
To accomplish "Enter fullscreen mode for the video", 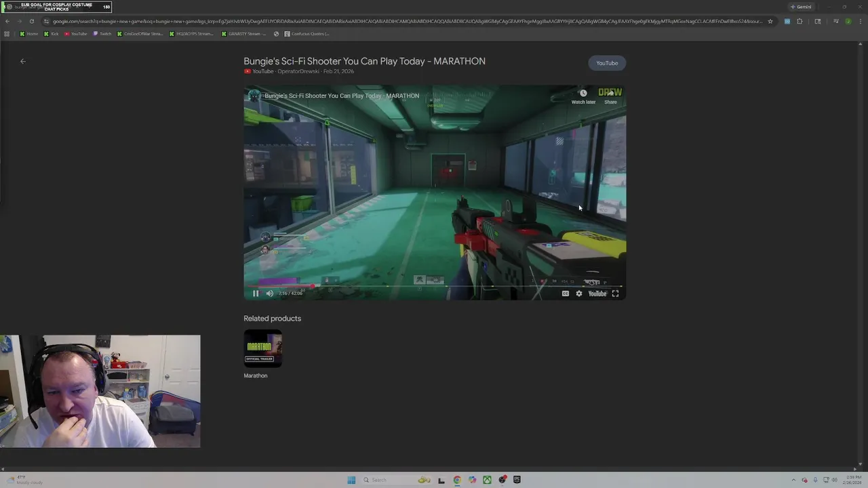I will pos(615,293).
